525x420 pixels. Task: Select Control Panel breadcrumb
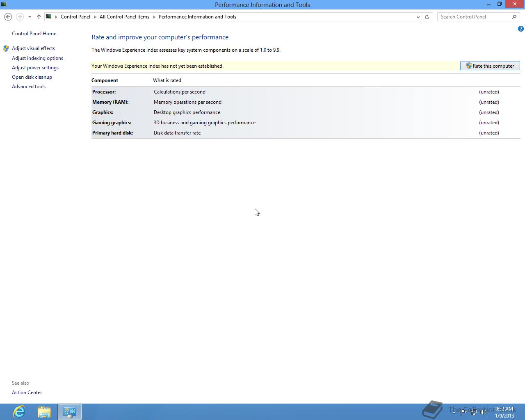tap(75, 17)
